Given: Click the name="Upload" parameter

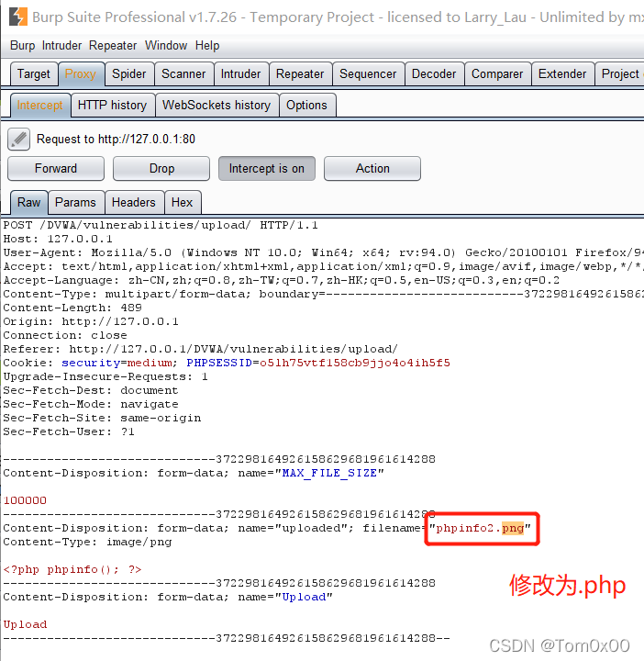Looking at the screenshot, I should point(285,598).
